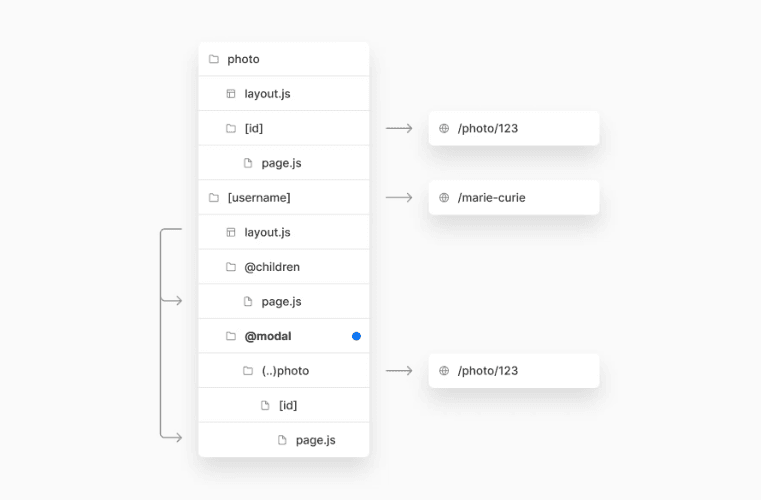Click the layout icon under the photo folder

click(x=231, y=94)
